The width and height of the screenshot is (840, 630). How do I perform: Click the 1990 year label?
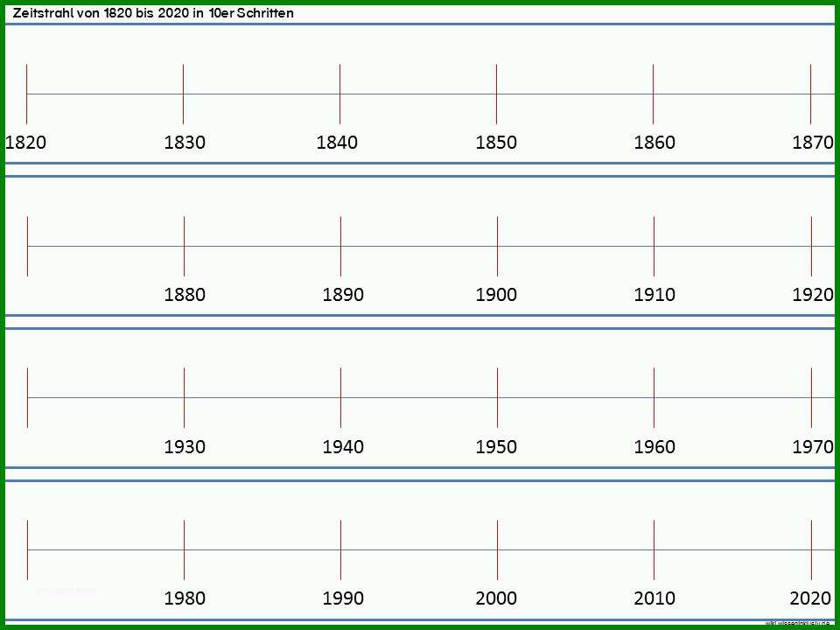[343, 598]
